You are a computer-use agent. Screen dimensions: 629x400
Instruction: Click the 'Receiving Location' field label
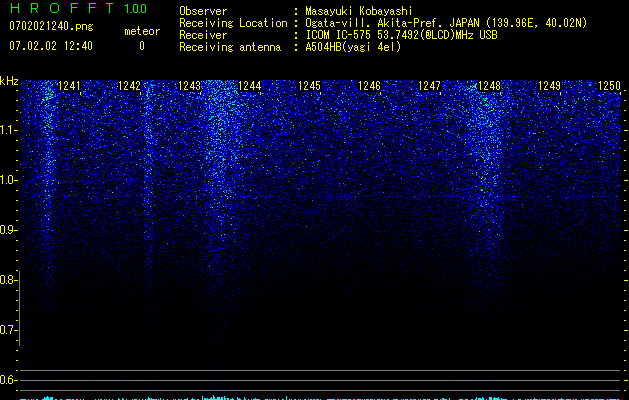233,23
